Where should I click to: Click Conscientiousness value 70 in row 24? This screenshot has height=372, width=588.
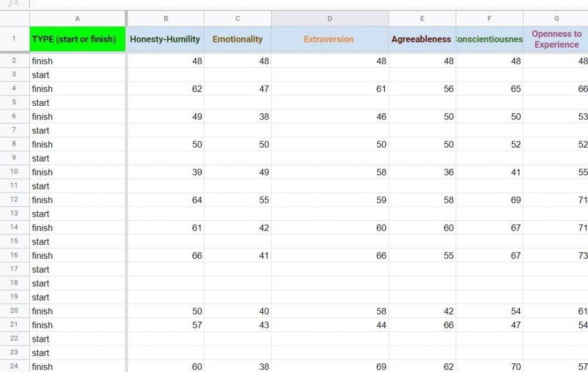pos(489,366)
